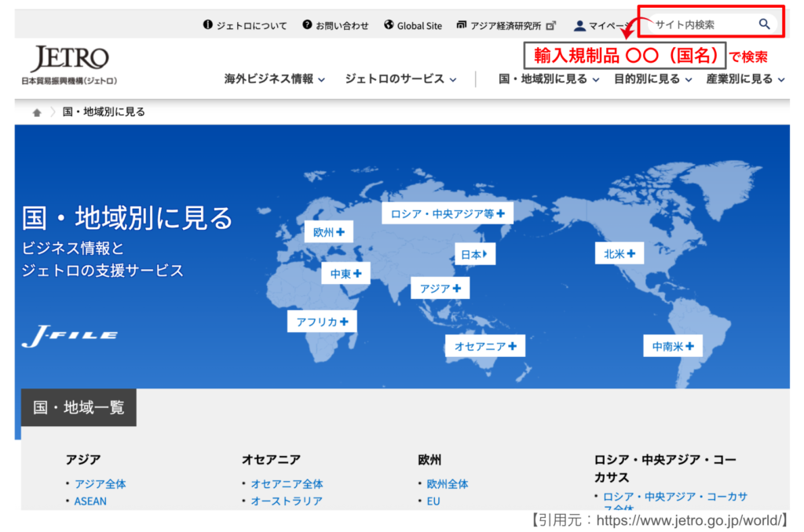Open アジア全体 link
This screenshot has height=532, width=804.
(x=100, y=483)
